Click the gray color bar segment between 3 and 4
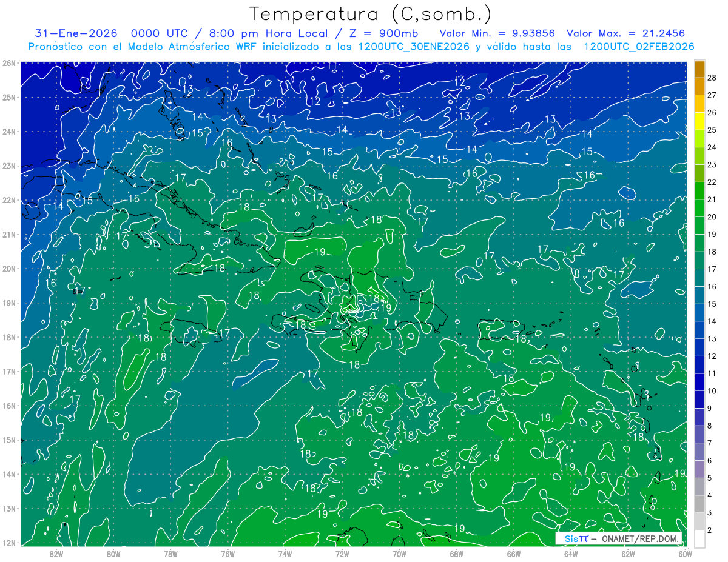728x562 pixels. pyautogui.click(x=699, y=504)
